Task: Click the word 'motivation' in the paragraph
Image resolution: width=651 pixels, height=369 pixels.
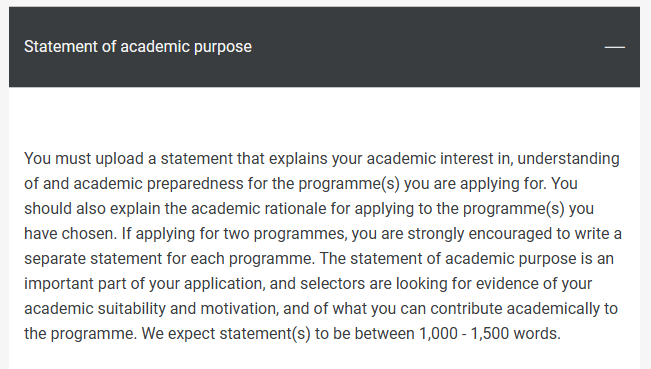Action: pyautogui.click(x=238, y=308)
